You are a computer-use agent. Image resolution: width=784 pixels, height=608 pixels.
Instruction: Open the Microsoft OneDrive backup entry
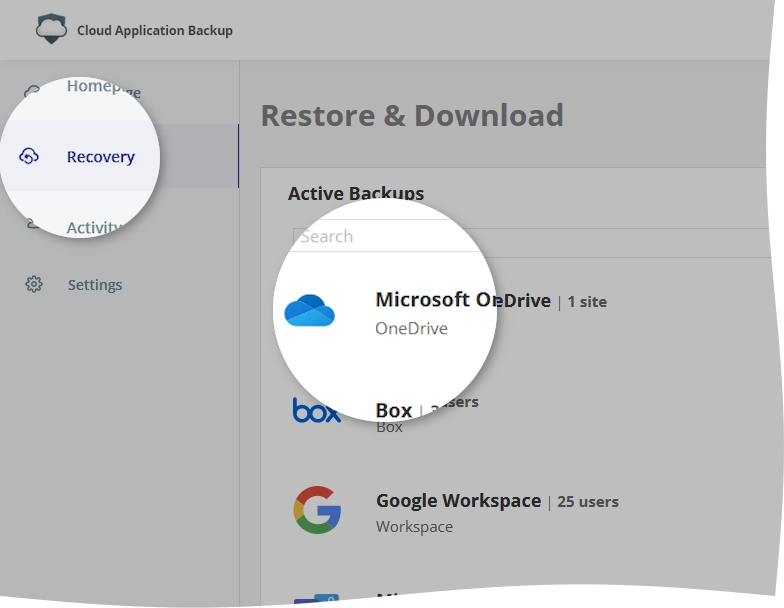463,300
